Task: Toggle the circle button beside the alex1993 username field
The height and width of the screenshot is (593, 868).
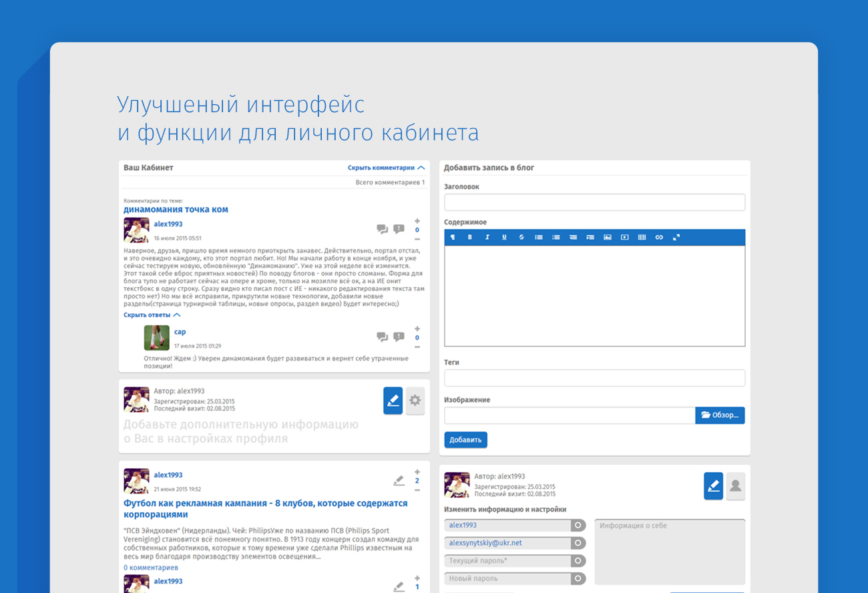Action: click(x=578, y=526)
